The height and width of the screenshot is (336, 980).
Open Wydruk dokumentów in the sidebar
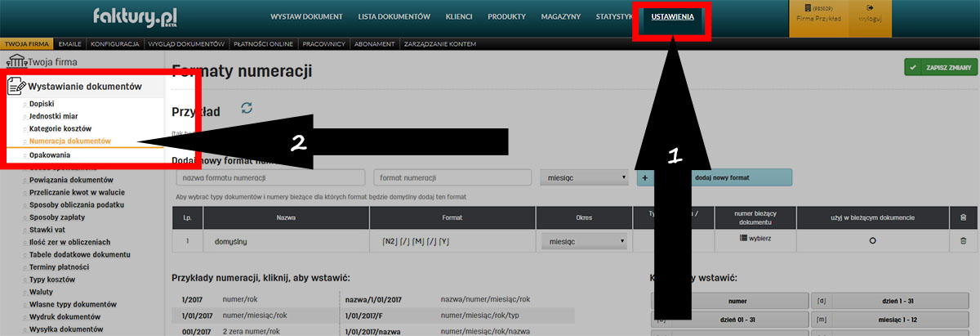pos(65,316)
